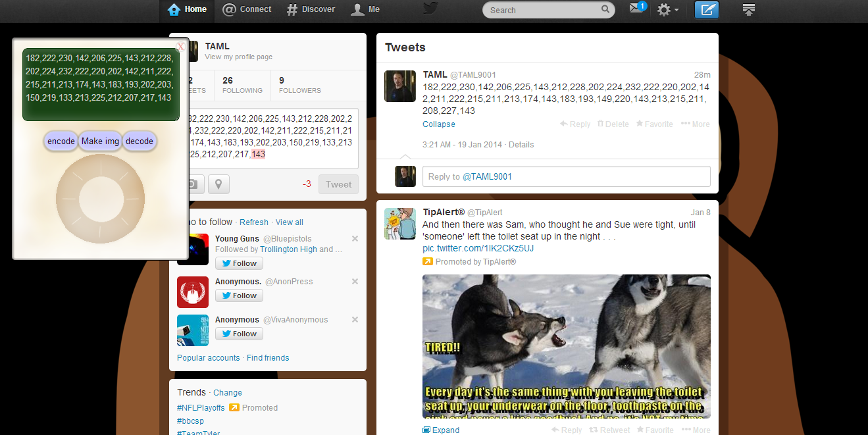Open pic.twitter.com/1IK2CKz5UJ link
The height and width of the screenshot is (435, 868).
click(478, 249)
